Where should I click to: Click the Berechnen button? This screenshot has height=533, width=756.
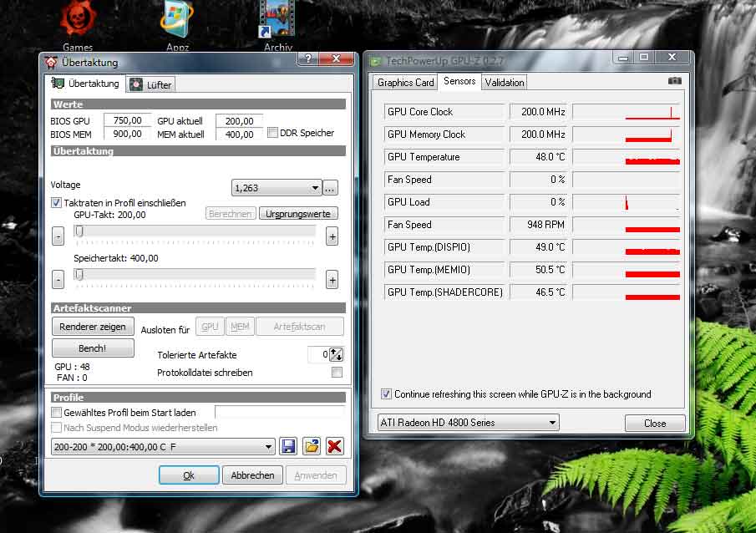231,214
